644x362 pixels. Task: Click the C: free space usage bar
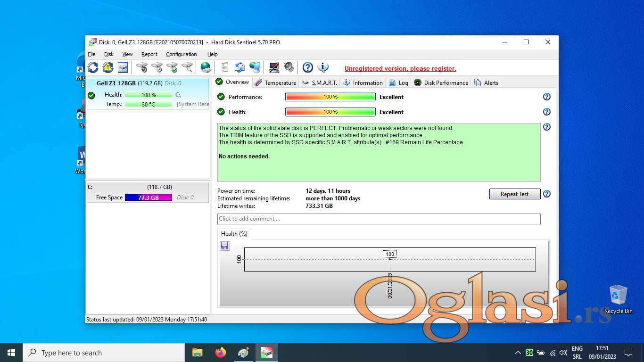(x=148, y=197)
